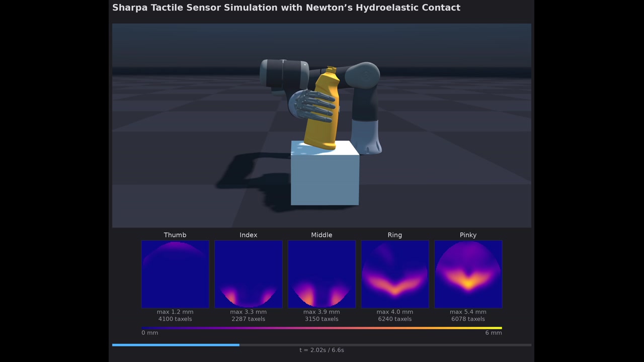
Task: Click the "6078 taxels" count
Action: (x=468, y=319)
